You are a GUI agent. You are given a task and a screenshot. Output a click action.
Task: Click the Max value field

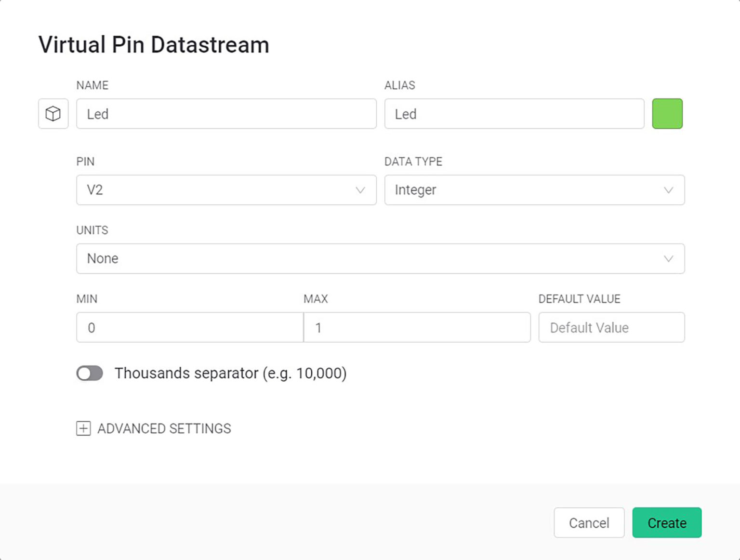pyautogui.click(x=417, y=328)
